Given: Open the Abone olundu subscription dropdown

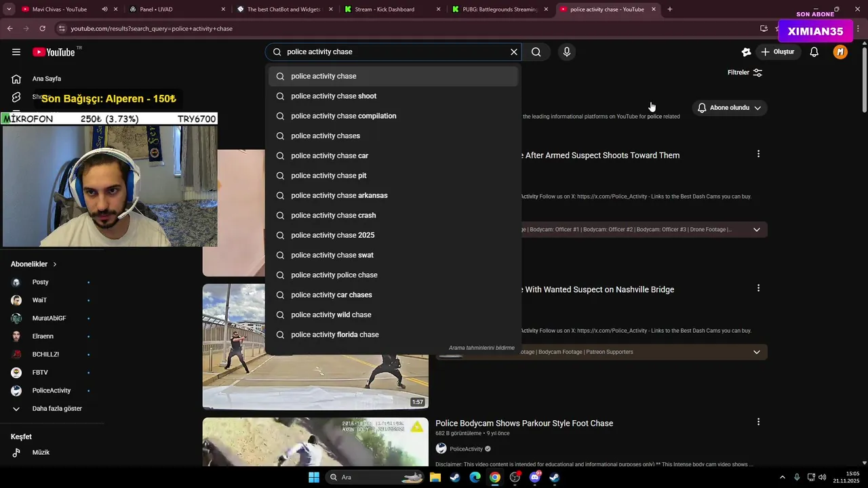Looking at the screenshot, I should tap(730, 108).
